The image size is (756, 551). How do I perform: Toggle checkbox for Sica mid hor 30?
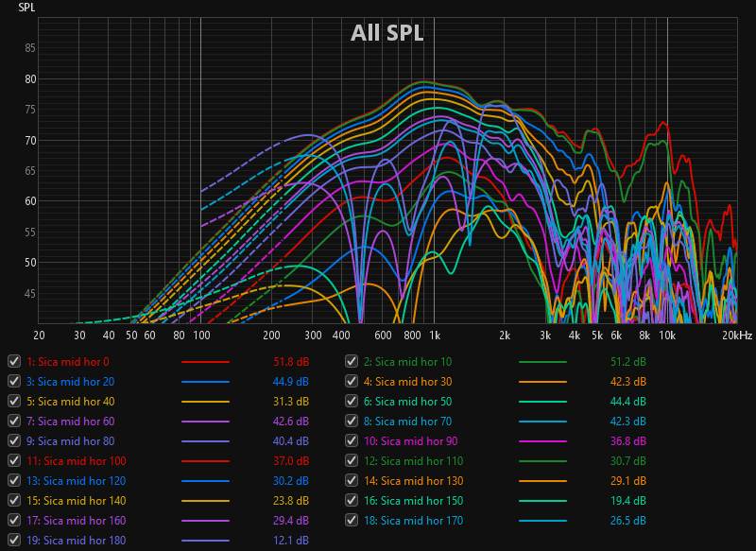352,381
